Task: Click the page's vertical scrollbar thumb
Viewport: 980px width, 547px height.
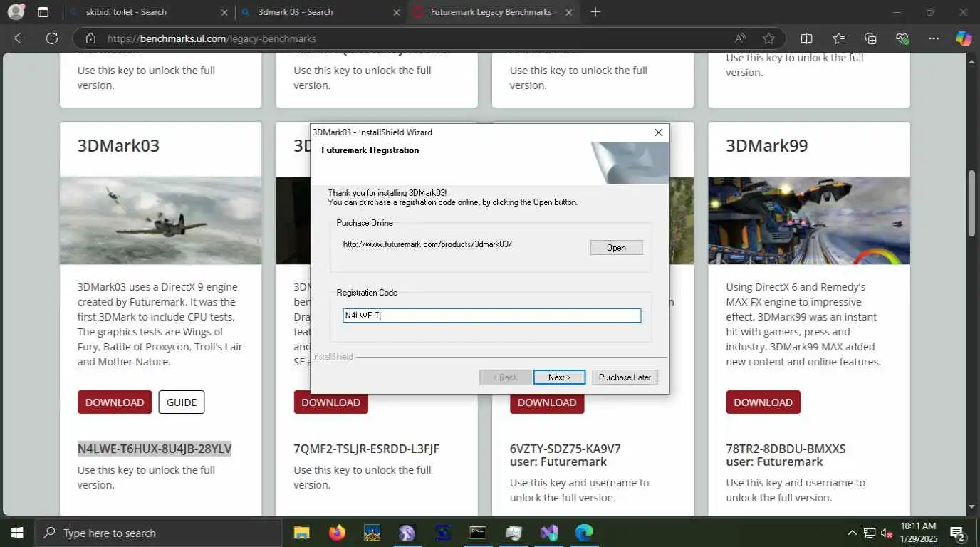Action: coord(973,204)
